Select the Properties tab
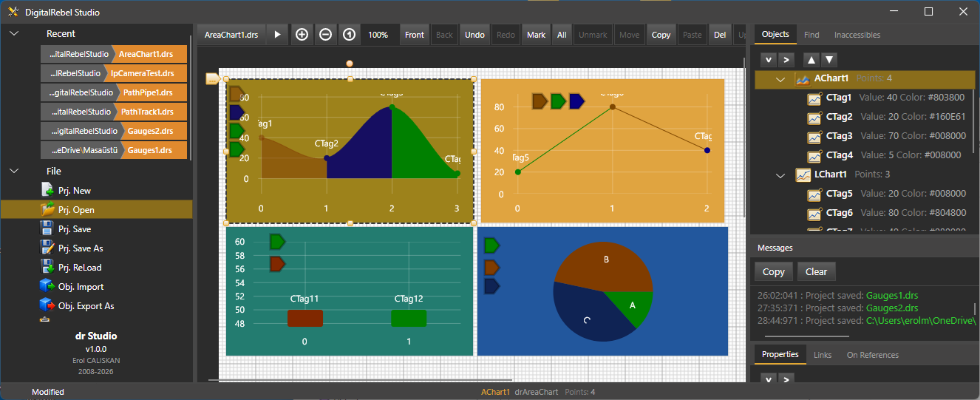The width and height of the screenshot is (980, 400). click(x=780, y=354)
